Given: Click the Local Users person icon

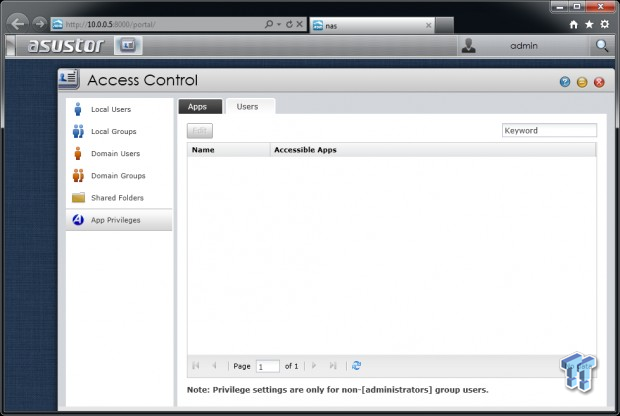Looking at the screenshot, I should [78, 109].
